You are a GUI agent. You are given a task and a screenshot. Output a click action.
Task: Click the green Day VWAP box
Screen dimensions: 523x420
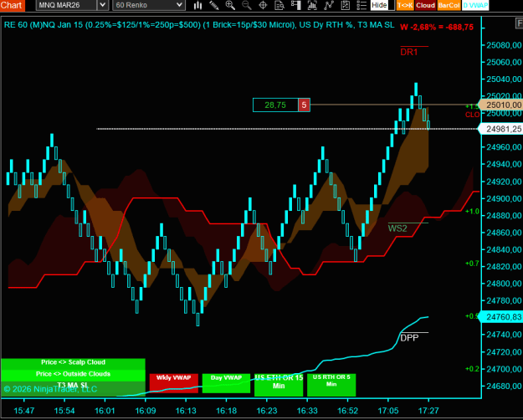(226, 383)
